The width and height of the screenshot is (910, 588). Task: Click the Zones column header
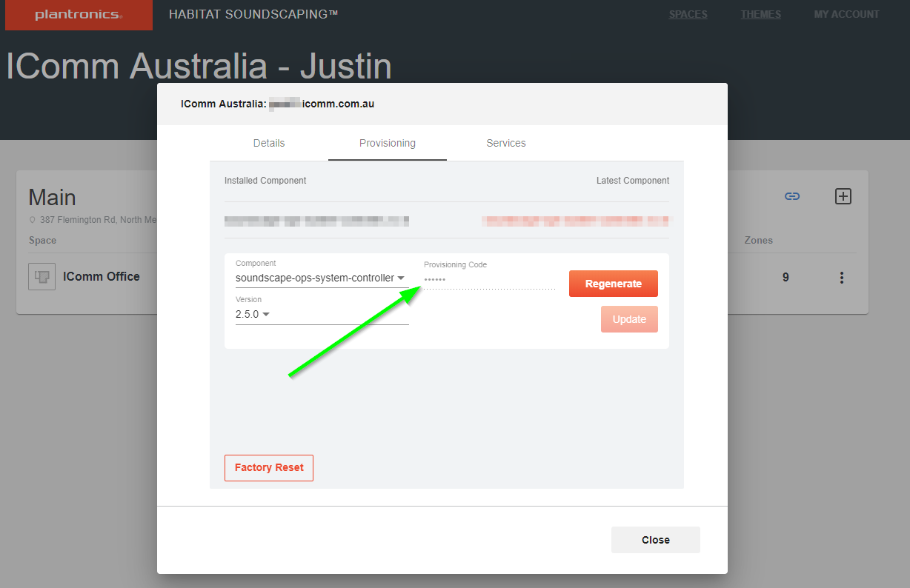click(x=759, y=240)
